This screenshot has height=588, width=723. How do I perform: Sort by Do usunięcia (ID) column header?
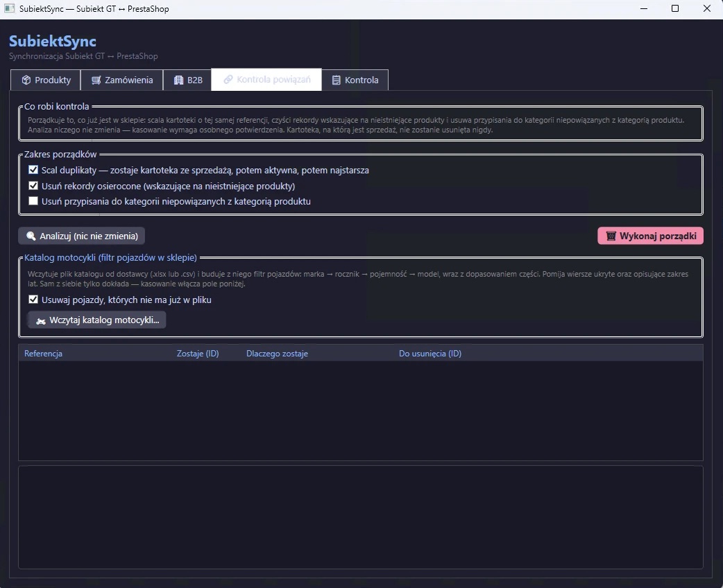pyautogui.click(x=430, y=354)
